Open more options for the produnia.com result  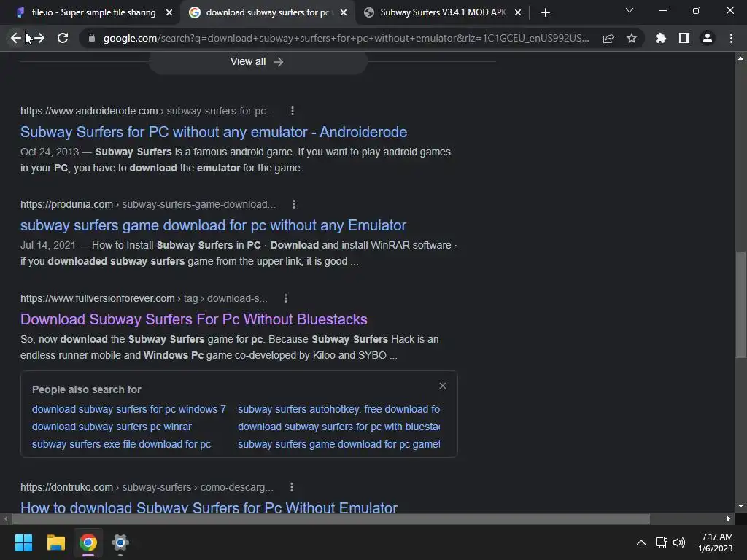tap(294, 204)
